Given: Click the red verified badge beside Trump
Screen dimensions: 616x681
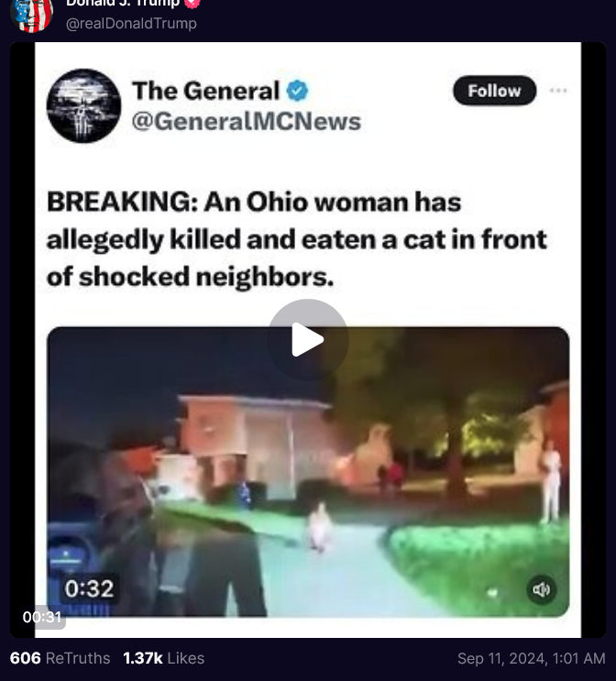Looking at the screenshot, I should tap(192, 4).
